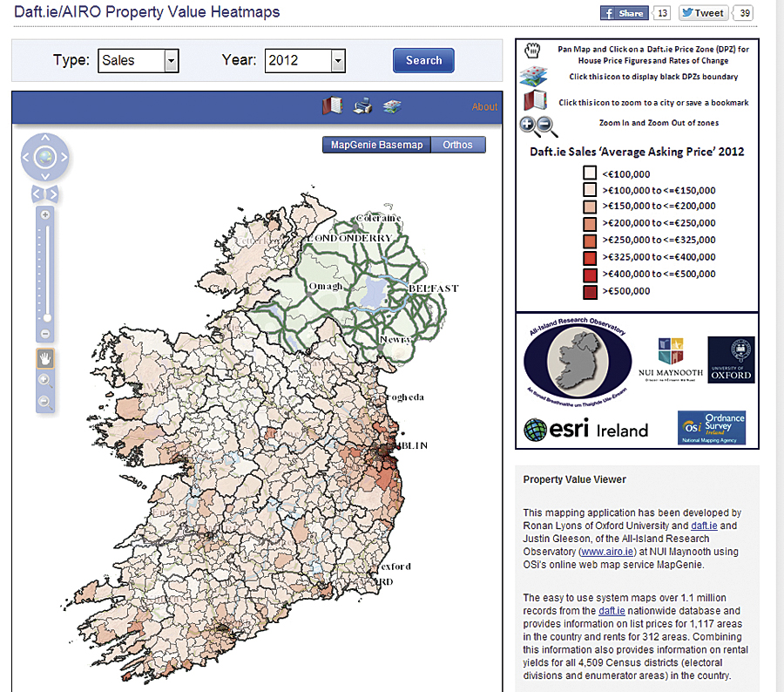This screenshot has width=784, height=692.
Task: Open the Type dropdown showing Sales
Action: click(x=138, y=60)
